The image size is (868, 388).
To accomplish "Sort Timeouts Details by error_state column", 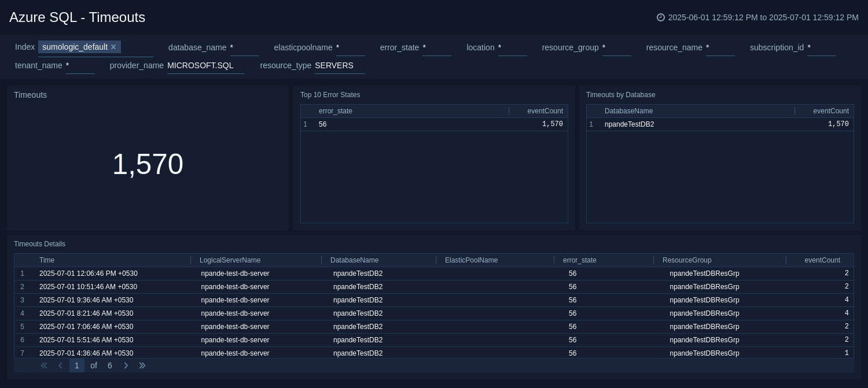I will point(580,260).
